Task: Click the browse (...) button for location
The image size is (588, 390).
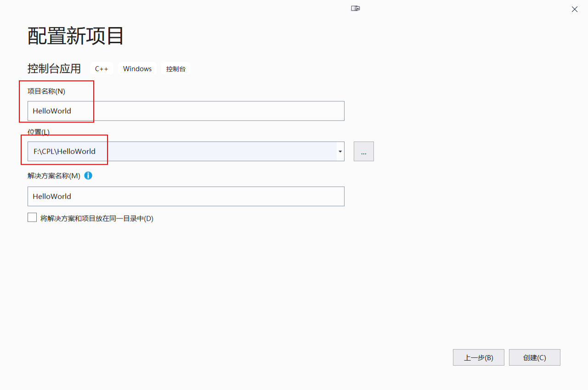Action: 364,151
